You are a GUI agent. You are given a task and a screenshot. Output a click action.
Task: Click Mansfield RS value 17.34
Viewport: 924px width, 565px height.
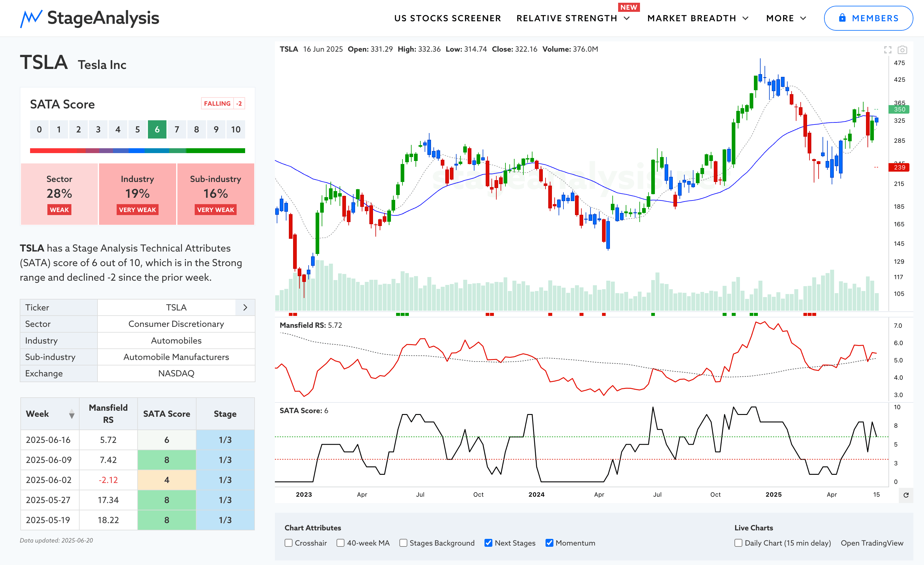click(108, 500)
